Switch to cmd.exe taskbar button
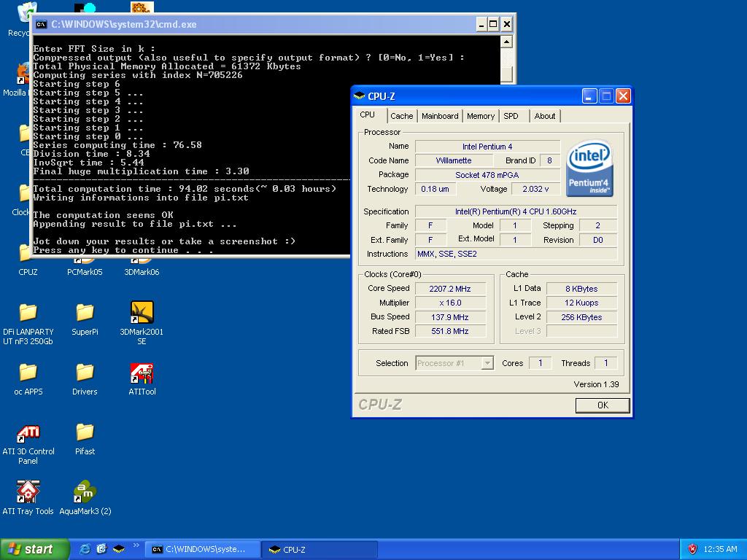 [x=202, y=549]
